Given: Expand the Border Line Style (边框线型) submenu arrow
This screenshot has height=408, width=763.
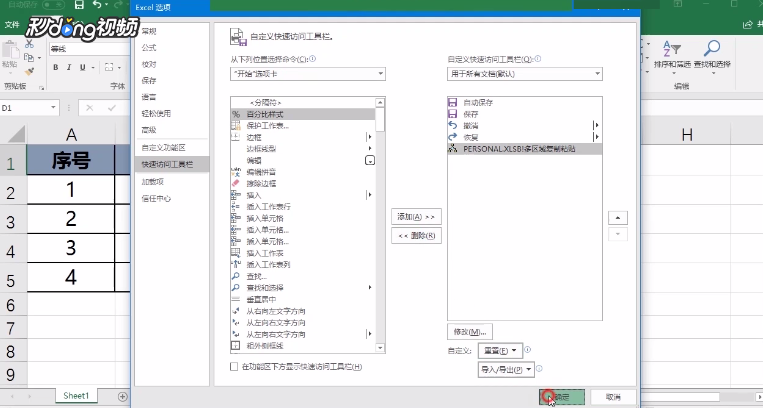Looking at the screenshot, I should (370, 148).
